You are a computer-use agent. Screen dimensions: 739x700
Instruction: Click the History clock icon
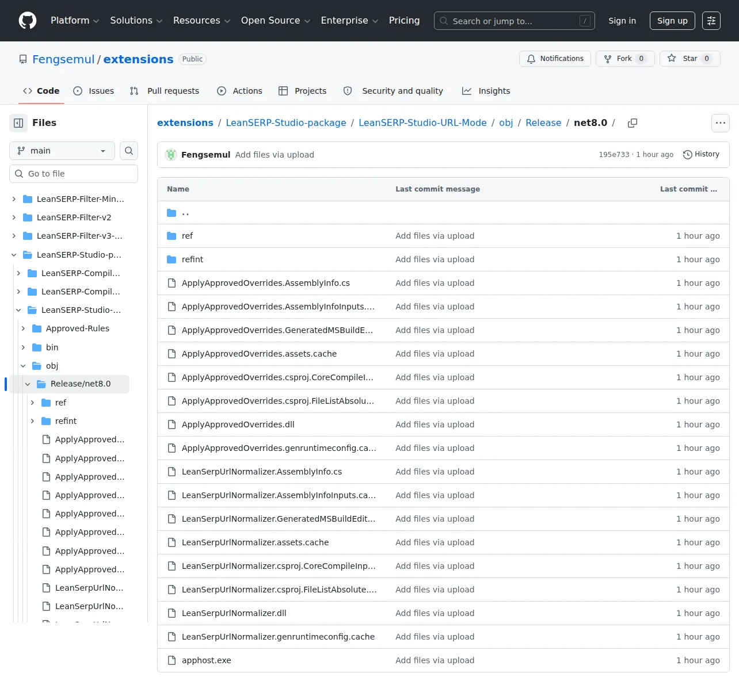click(687, 155)
